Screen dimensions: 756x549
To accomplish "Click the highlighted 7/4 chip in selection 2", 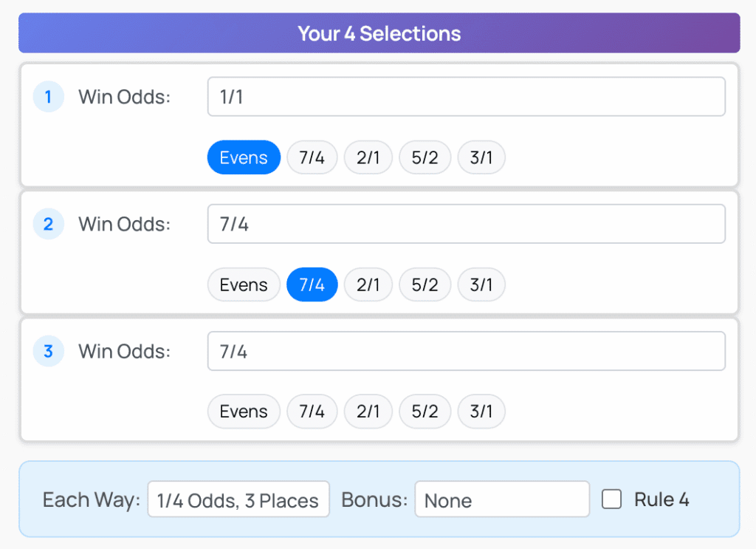I will [x=312, y=285].
